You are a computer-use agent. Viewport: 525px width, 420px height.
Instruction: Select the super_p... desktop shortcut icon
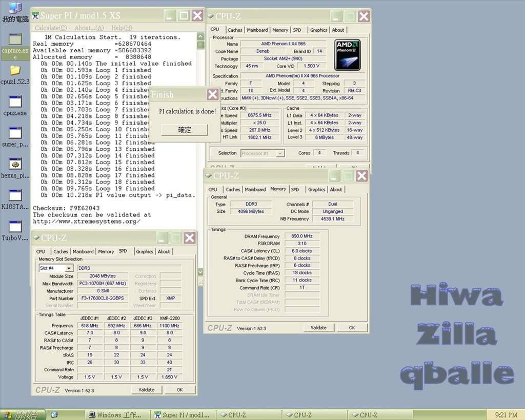tap(15, 137)
